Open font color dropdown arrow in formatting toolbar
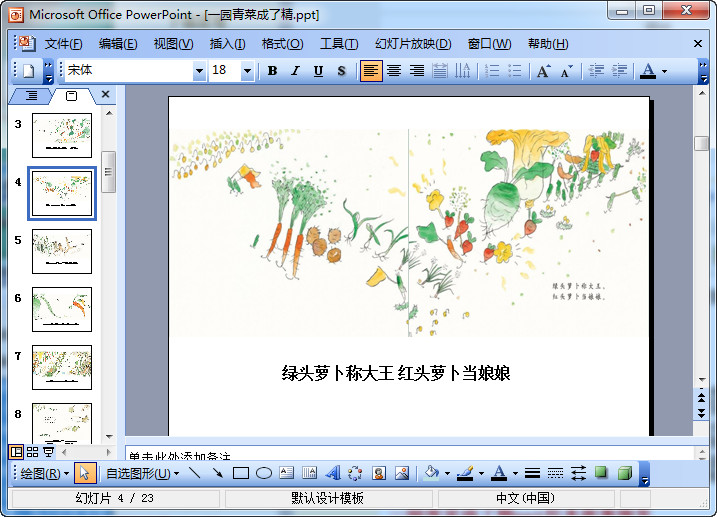717x517 pixels. 664,71
